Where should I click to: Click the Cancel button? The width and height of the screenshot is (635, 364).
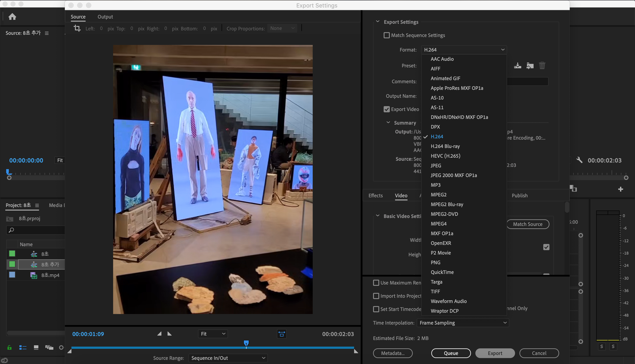coord(539,353)
